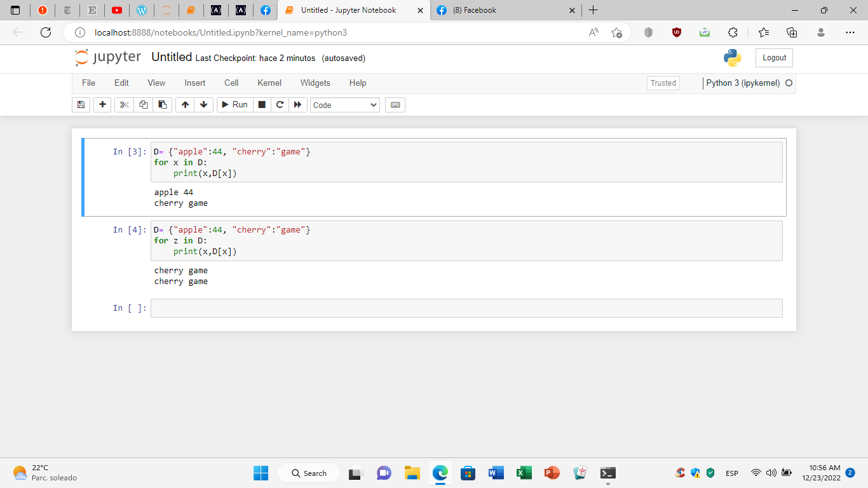Paste a cell using the paste icon
This screenshot has width=868, height=488.
pos(163,104)
